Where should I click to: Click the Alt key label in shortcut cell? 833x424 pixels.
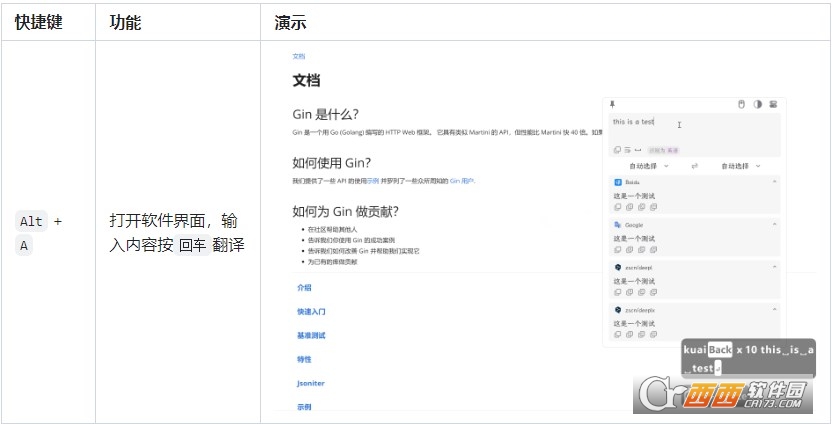(x=31, y=221)
